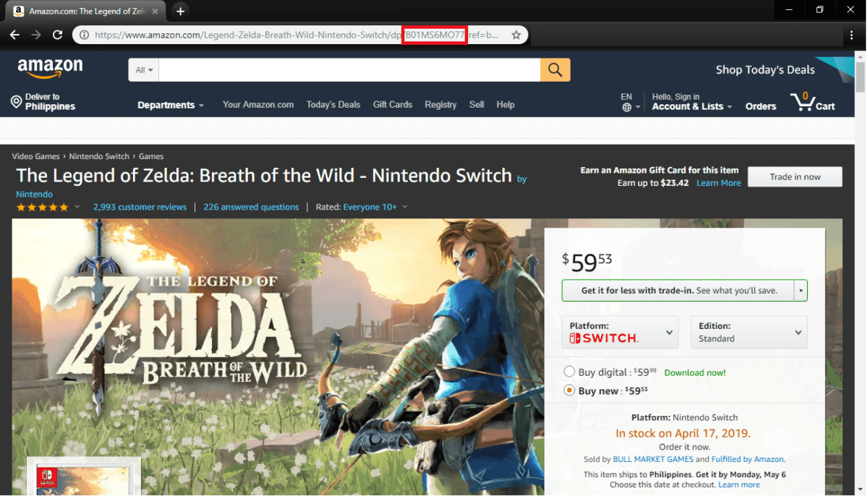The height and width of the screenshot is (496, 868).
Task: Click the product title text
Action: 264,176
